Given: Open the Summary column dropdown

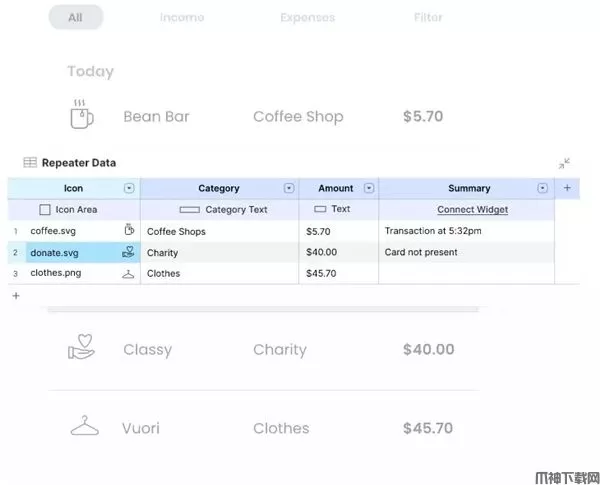Looking at the screenshot, I should pos(543,188).
